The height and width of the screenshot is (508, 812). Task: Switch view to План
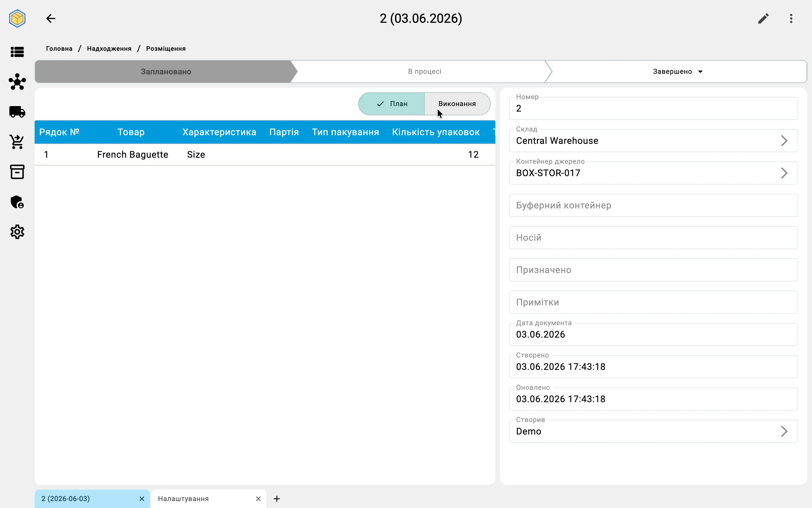pyautogui.click(x=391, y=104)
